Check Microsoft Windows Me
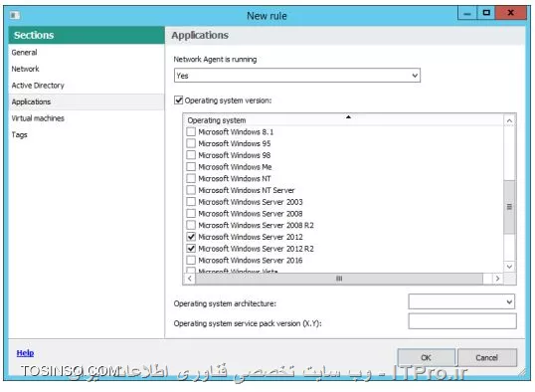This screenshot has height=392, width=535. 191,166
